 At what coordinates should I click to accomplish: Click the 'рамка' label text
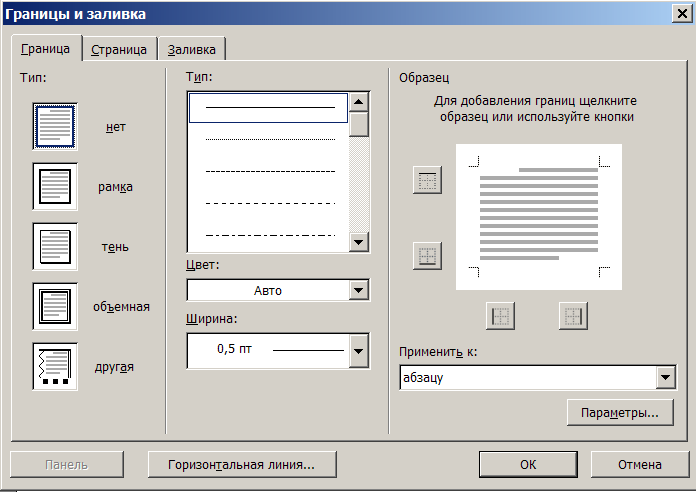pyautogui.click(x=115, y=187)
